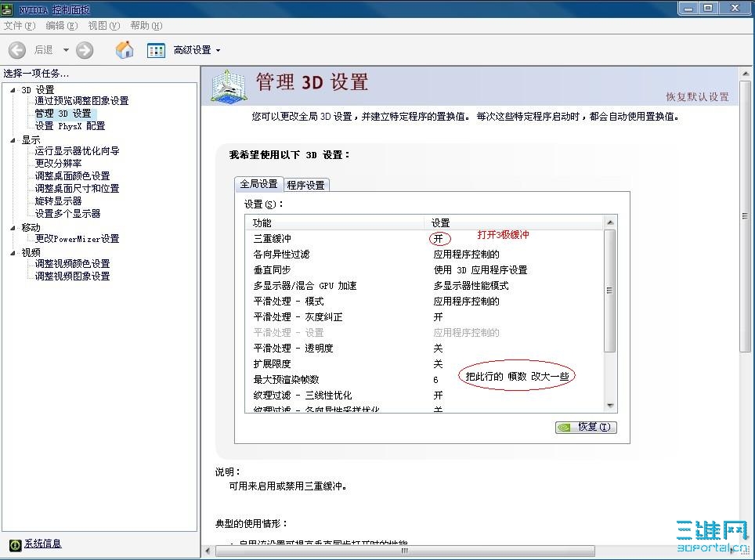This screenshot has height=560, width=755.
Task: Click the NVIDIA title bar icon
Action: (7, 9)
